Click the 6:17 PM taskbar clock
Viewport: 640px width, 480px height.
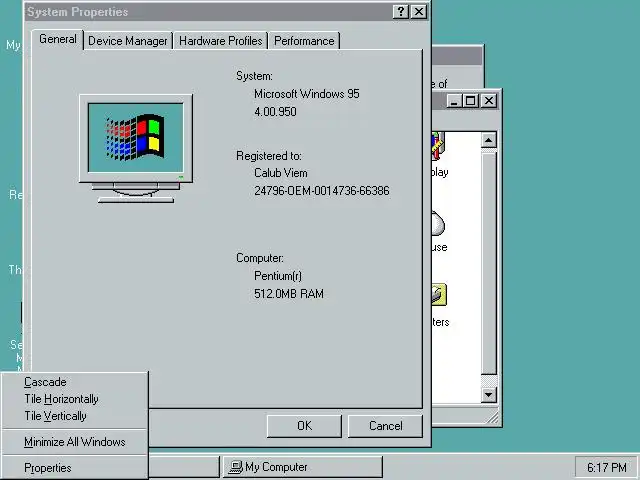pos(607,467)
